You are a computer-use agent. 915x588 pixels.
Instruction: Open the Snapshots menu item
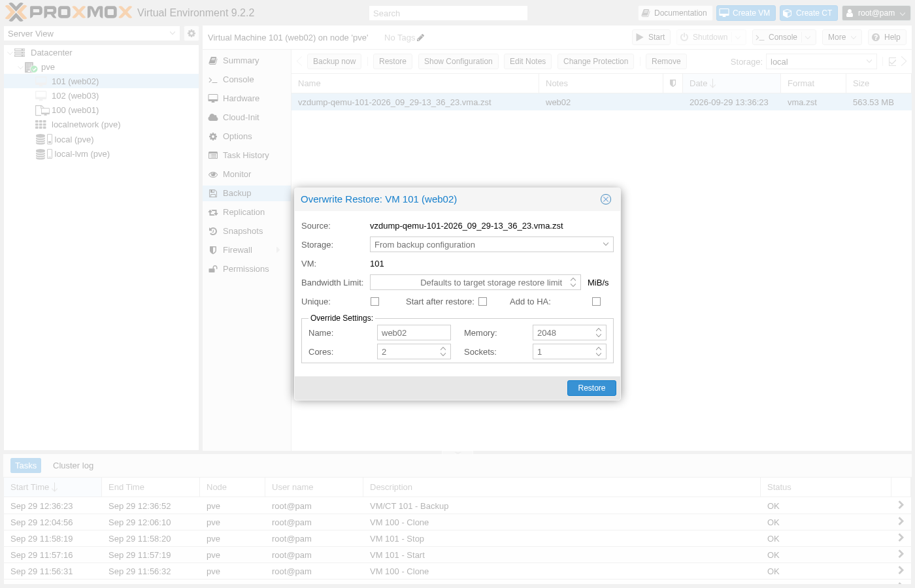(246, 231)
